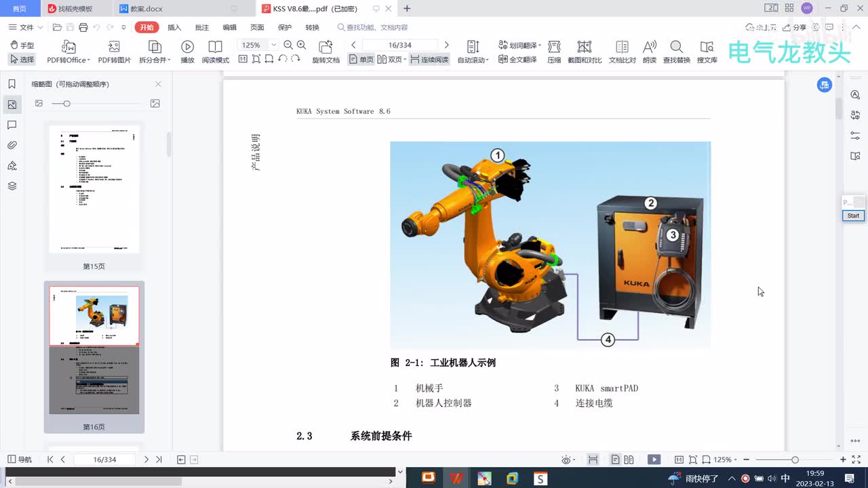The height and width of the screenshot is (488, 868).
Task: Click the 压缩 compress tool
Action: [554, 52]
